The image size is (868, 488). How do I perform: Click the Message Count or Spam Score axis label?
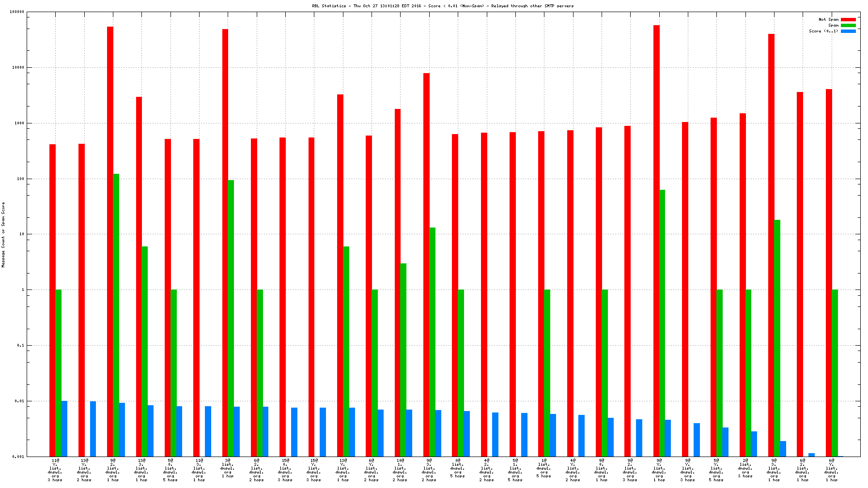[3, 235]
